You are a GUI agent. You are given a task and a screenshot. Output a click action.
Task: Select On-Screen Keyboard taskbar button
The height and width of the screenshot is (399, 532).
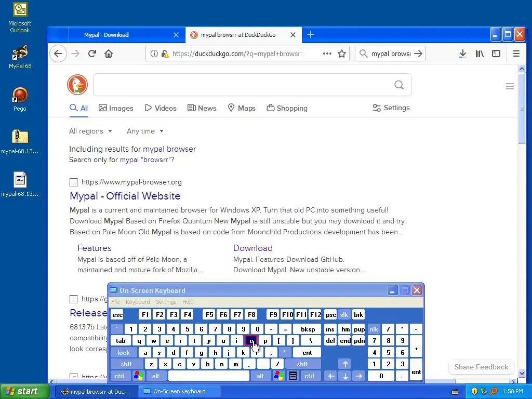[x=179, y=391]
